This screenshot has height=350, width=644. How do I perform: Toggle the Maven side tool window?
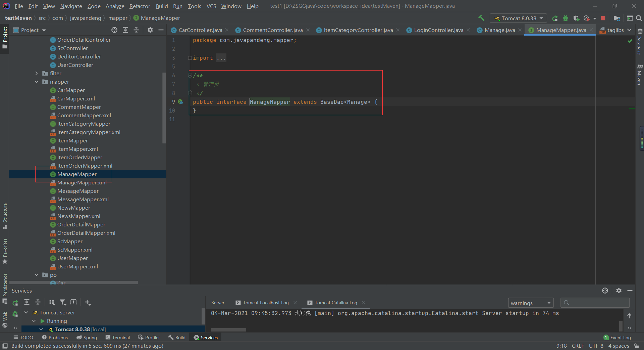tap(639, 75)
